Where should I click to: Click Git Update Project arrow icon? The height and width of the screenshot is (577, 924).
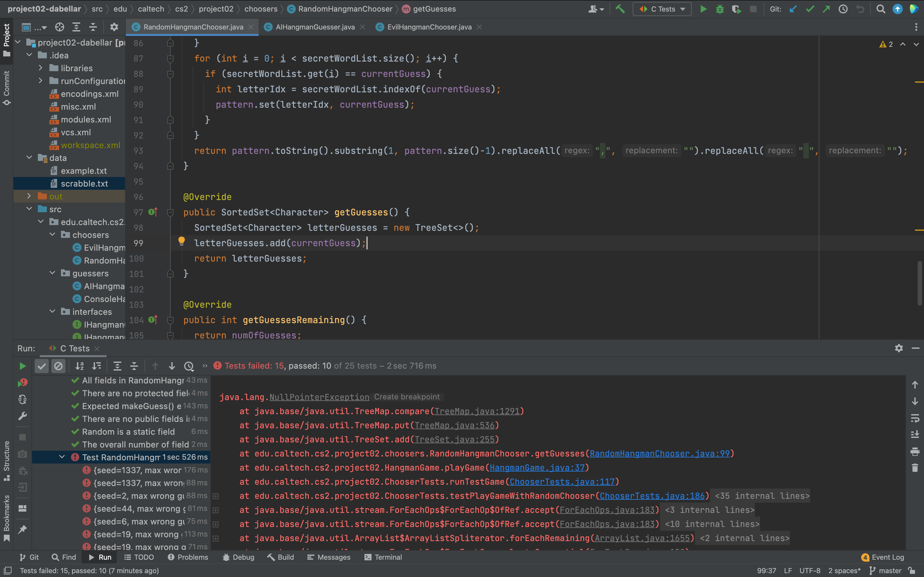coord(793,9)
